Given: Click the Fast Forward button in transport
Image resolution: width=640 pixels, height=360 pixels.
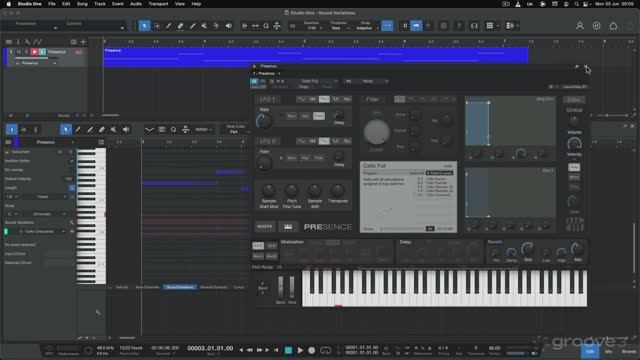Looking at the screenshot, I should [x=259, y=350].
